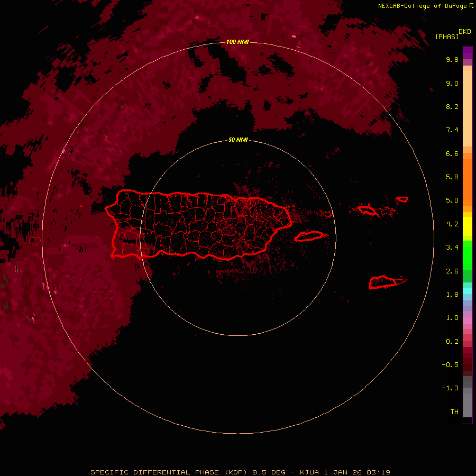Click the [PHAS] legend label

pos(447,36)
